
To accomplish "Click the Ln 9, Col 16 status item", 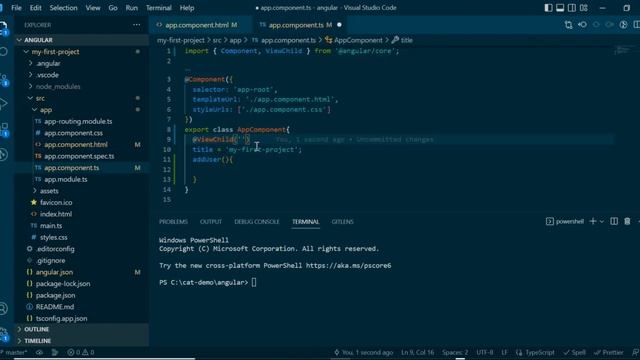I will pyautogui.click(x=418, y=352).
